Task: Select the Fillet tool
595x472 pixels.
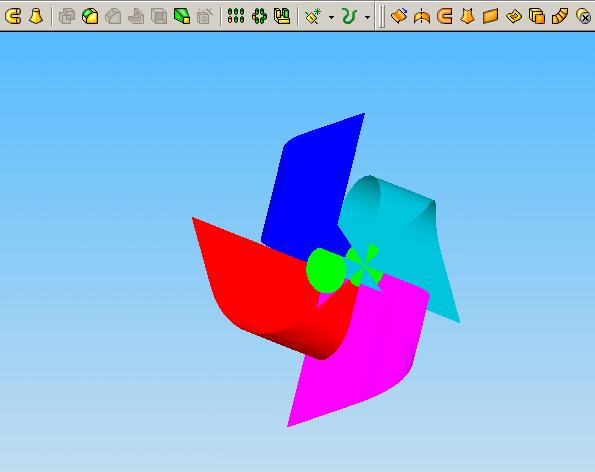Action: 90,16
